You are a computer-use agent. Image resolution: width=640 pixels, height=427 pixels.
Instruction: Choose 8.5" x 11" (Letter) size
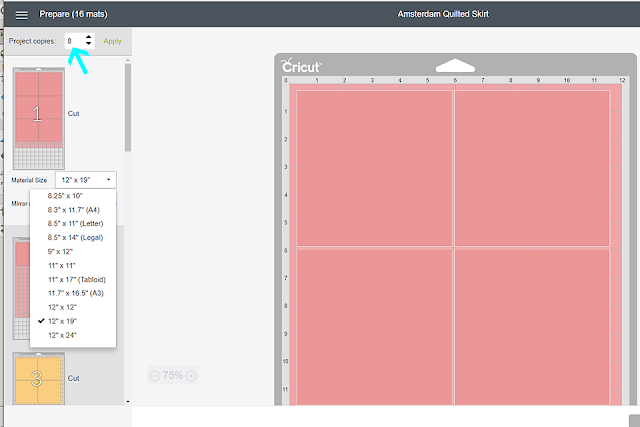[x=75, y=224]
